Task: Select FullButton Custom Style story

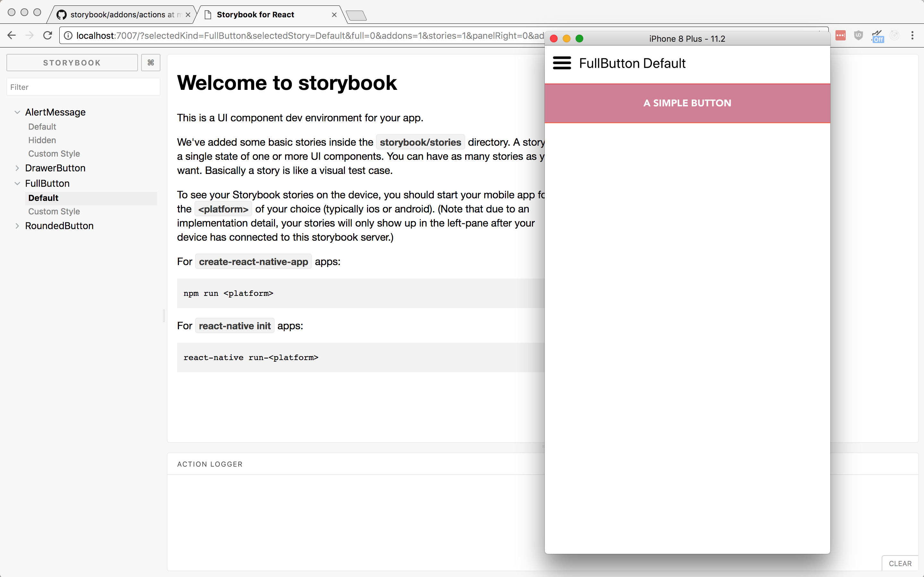Action: [x=54, y=211]
